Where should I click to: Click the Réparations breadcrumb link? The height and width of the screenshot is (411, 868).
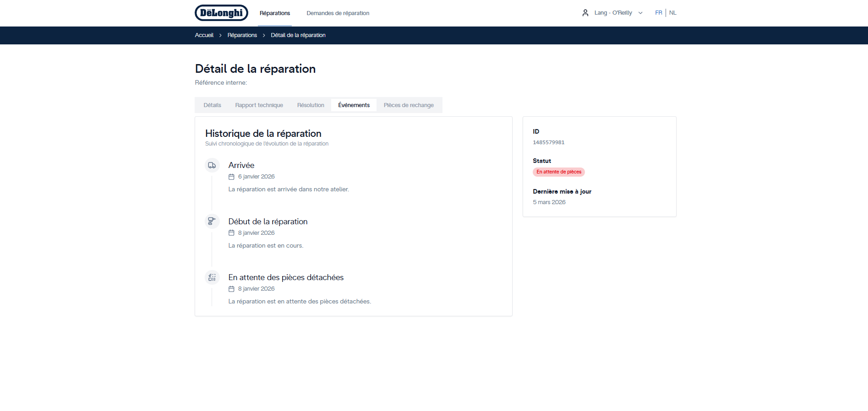click(242, 35)
